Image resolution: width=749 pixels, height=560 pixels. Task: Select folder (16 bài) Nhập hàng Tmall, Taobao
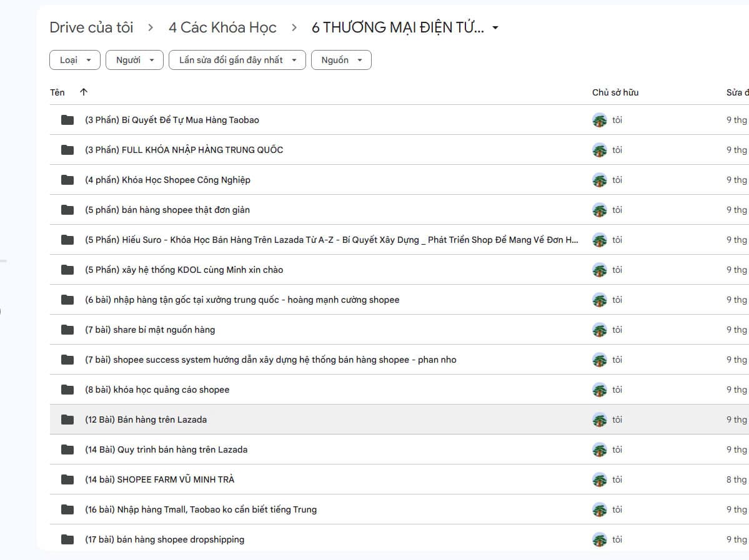[x=201, y=509]
